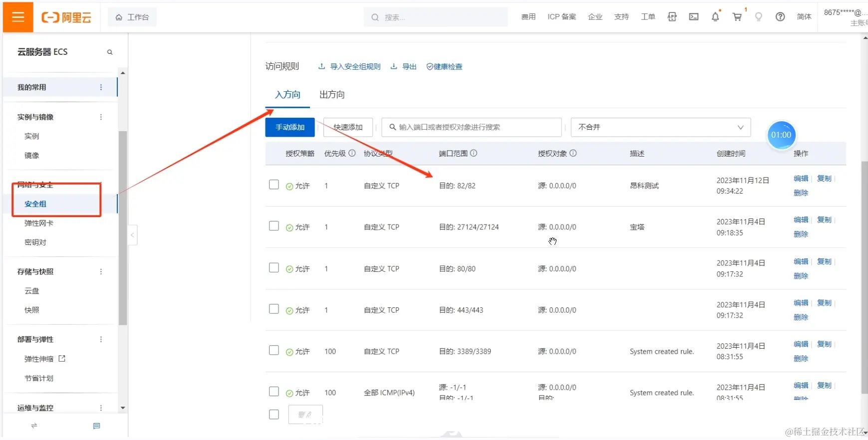Viewport: 868px width, 440px height.
Task: Tick checkbox for port 82/82 rule
Action: [274, 185]
